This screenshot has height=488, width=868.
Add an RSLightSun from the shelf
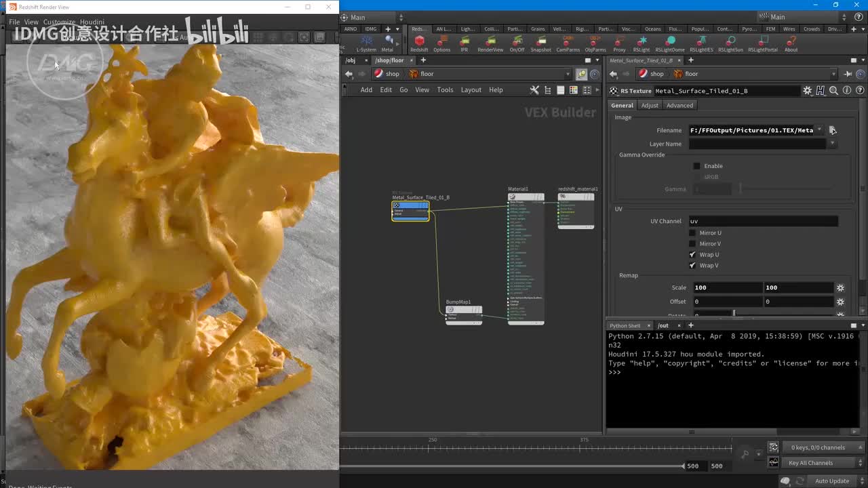730,44
